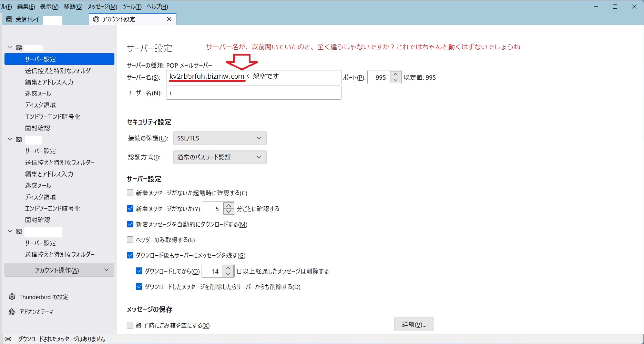Collapse the second account tree
Image resolution: width=644 pixels, height=344 pixels.
tap(10, 139)
